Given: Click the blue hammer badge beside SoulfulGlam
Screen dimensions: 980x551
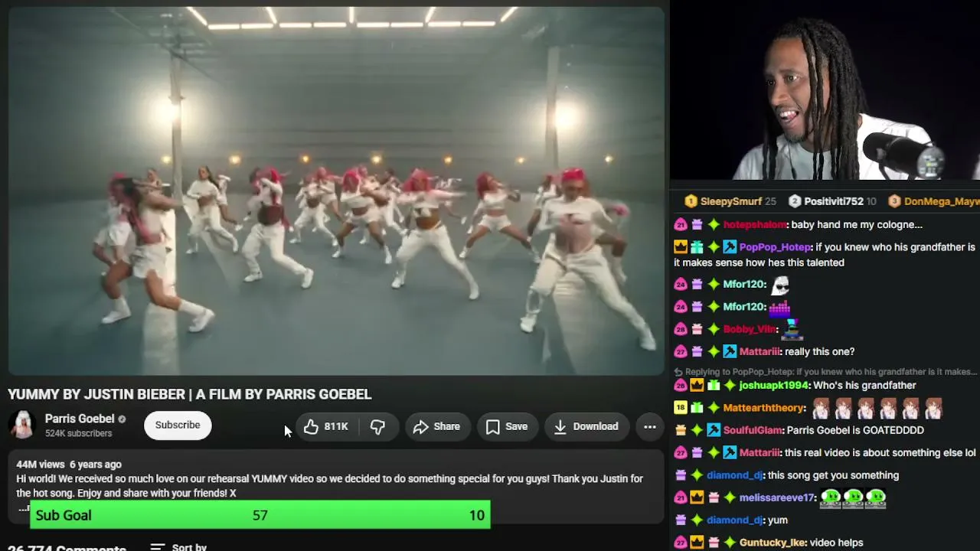Looking at the screenshot, I should pos(714,430).
